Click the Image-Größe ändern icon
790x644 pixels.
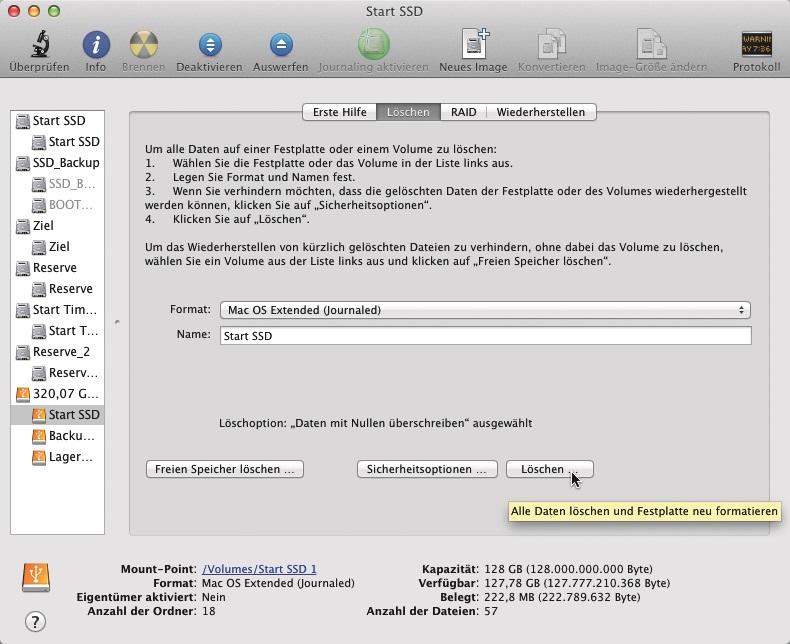(x=651, y=44)
